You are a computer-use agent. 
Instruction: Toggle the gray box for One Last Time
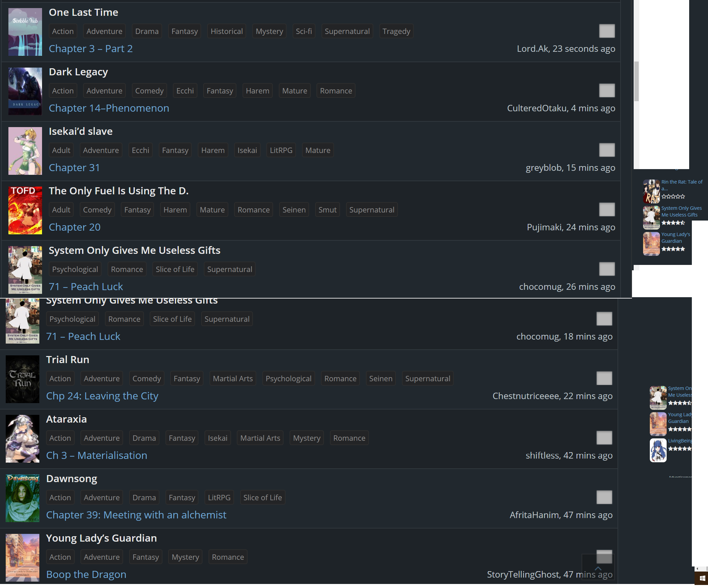click(607, 31)
